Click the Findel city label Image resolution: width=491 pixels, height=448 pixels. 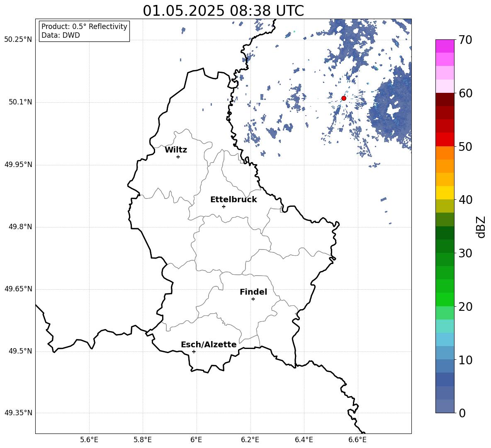pos(253,292)
